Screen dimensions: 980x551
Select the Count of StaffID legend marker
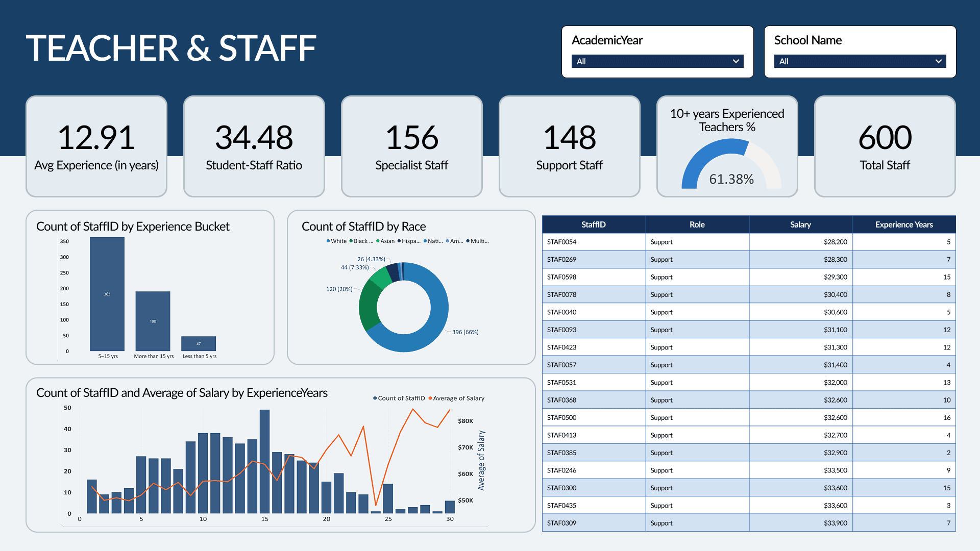[x=376, y=398]
